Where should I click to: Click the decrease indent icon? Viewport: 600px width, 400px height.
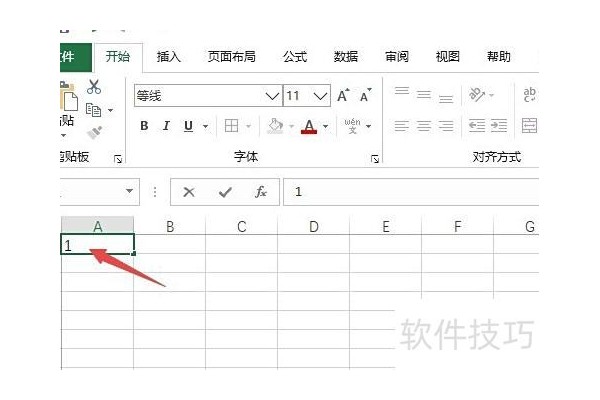pyautogui.click(x=477, y=126)
